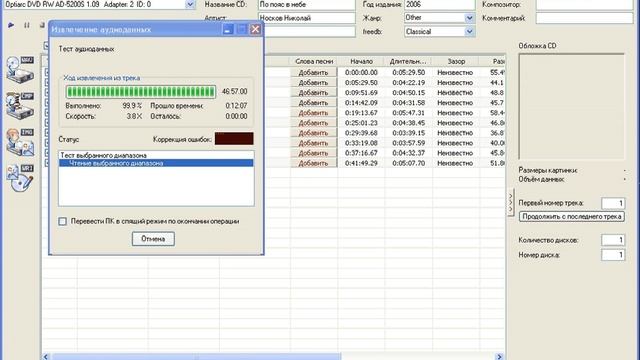The height and width of the screenshot is (360, 640).
Task: Open the Optiarc DVD drive selection dropdown
Action: tap(190, 4)
